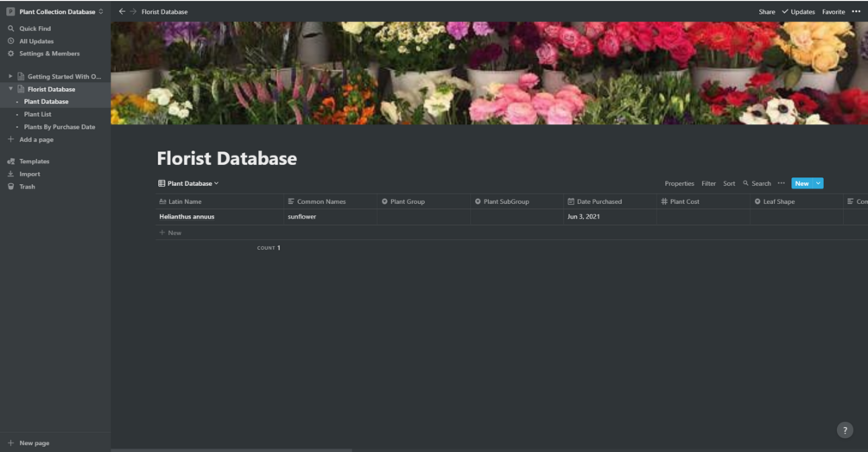Open Plant Database subpage in sidebar
The width and height of the screenshot is (868, 452).
coord(46,102)
